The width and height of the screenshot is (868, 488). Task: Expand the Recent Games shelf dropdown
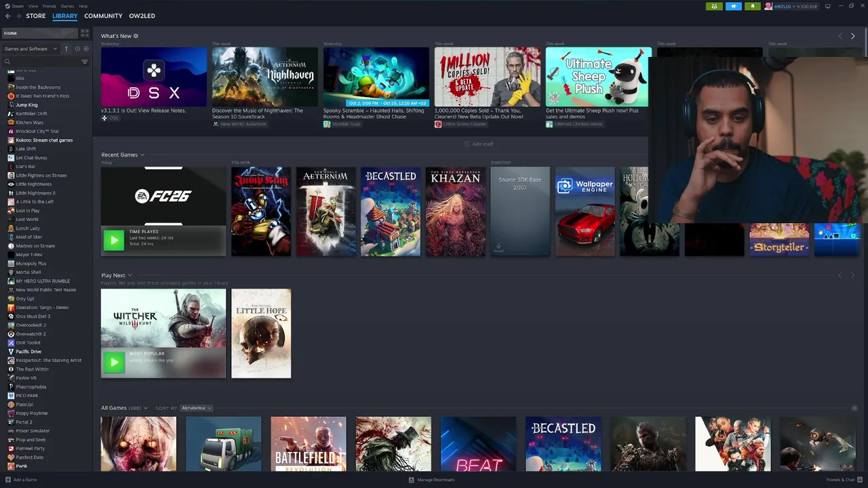pos(142,155)
